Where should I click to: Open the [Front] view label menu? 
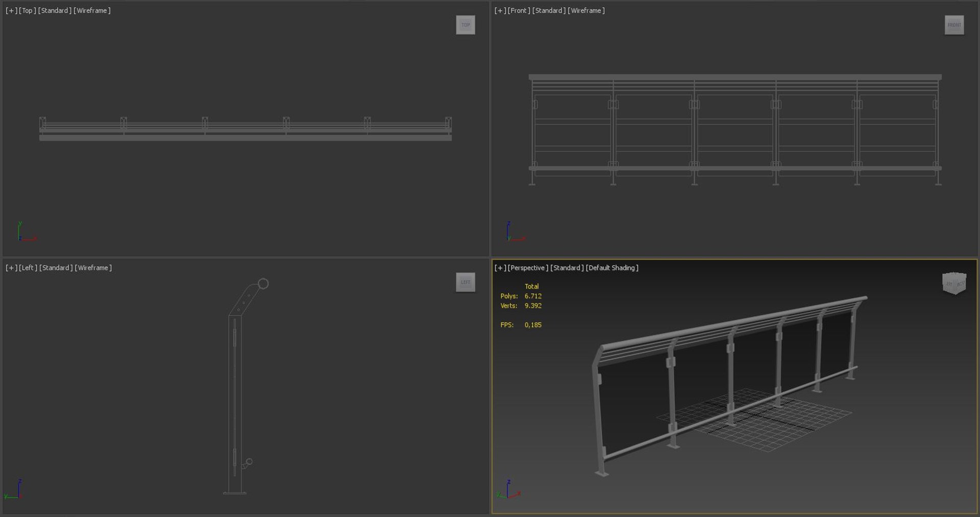519,10
